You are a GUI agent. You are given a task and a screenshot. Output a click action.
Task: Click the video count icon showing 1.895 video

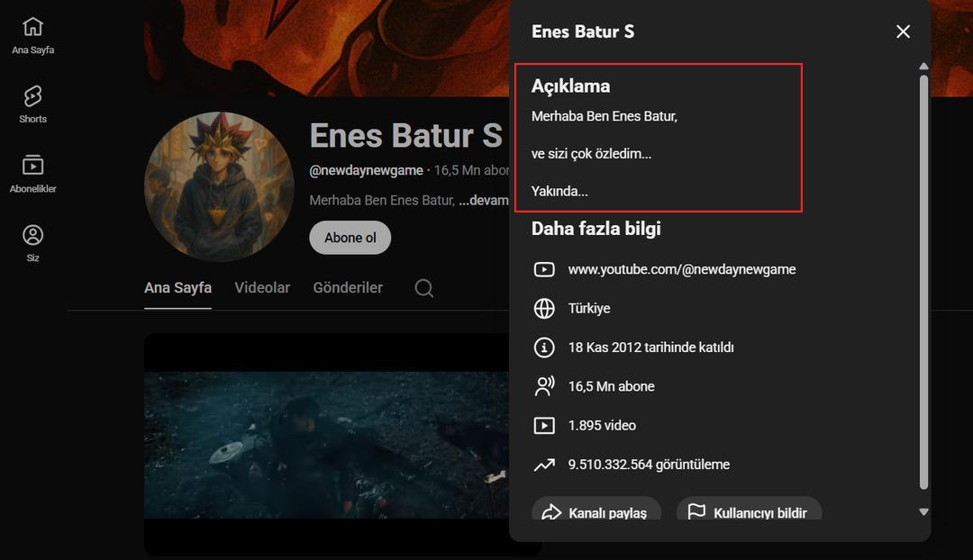pos(545,425)
